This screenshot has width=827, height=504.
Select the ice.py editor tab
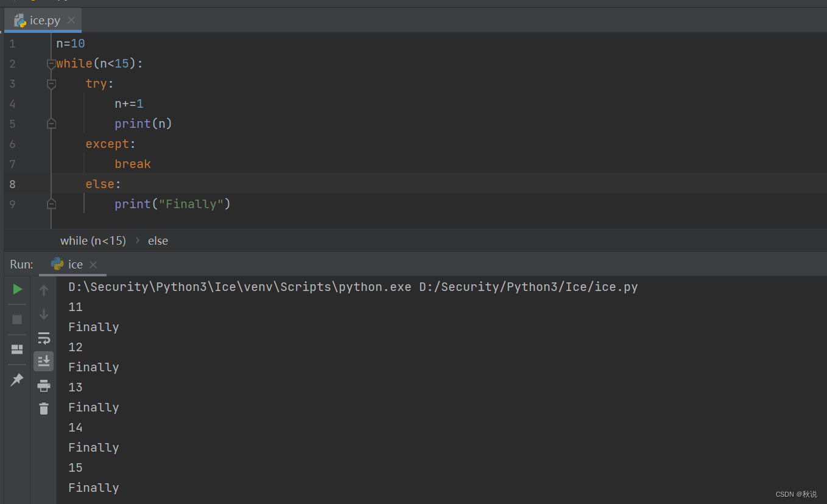point(43,20)
